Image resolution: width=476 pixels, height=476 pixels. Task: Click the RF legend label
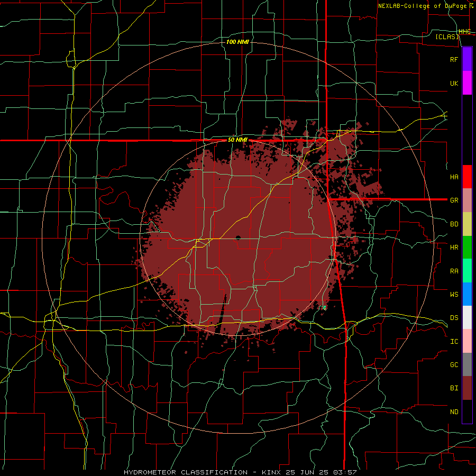pos(454,59)
